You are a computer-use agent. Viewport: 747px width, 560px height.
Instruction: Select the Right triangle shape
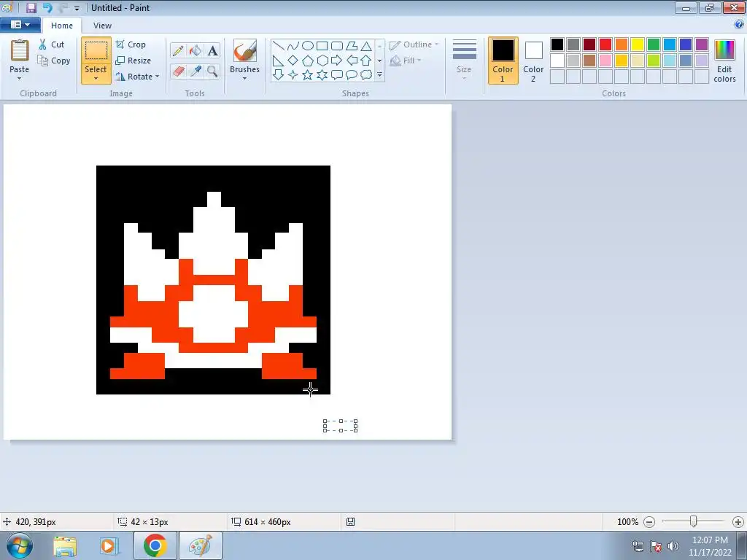click(279, 61)
